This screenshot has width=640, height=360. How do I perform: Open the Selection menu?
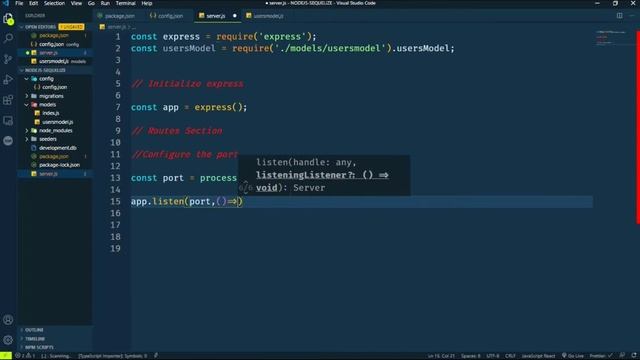[x=54, y=3]
